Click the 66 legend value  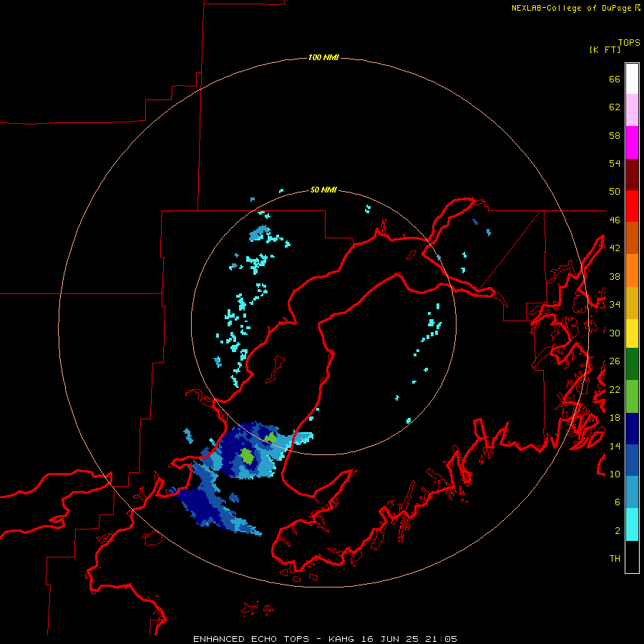click(615, 79)
